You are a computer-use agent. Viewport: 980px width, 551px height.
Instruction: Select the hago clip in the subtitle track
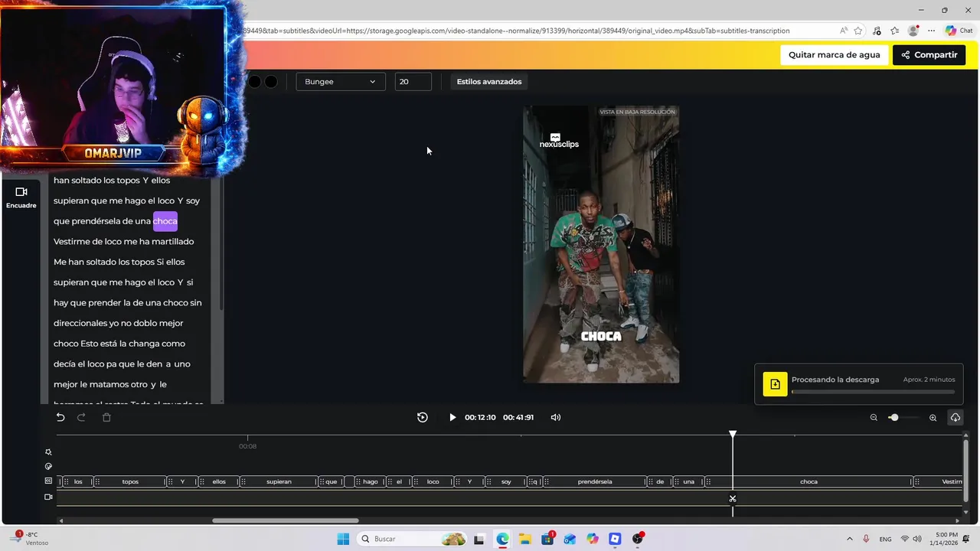coord(371,481)
